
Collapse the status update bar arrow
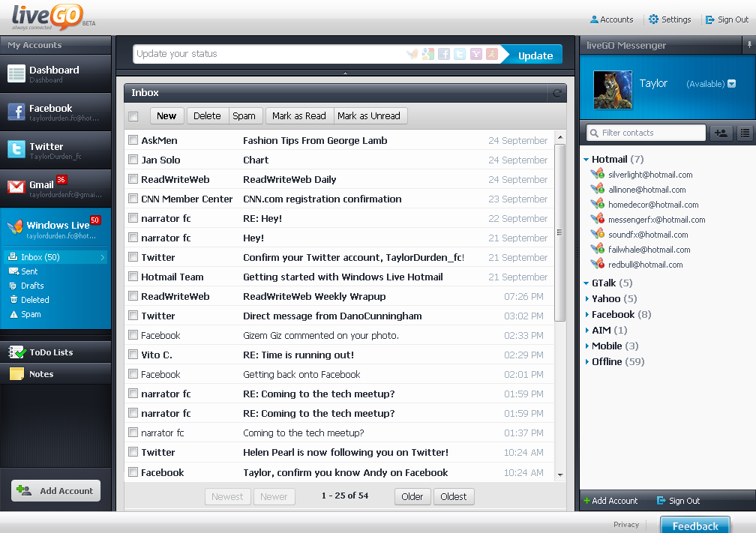click(345, 73)
